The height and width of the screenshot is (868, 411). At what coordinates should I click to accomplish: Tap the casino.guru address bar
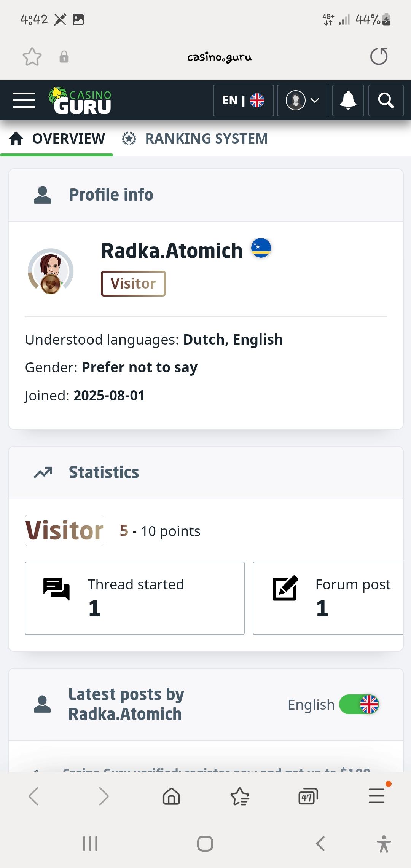[x=219, y=57]
